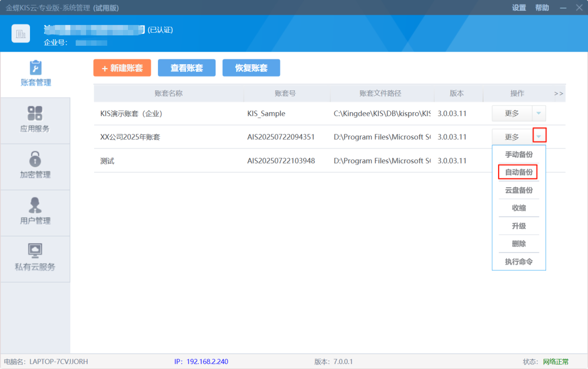Screen dimensions: 588x369
Task: Minimize the 金蝶KIS云 window
Action: [x=563, y=8]
